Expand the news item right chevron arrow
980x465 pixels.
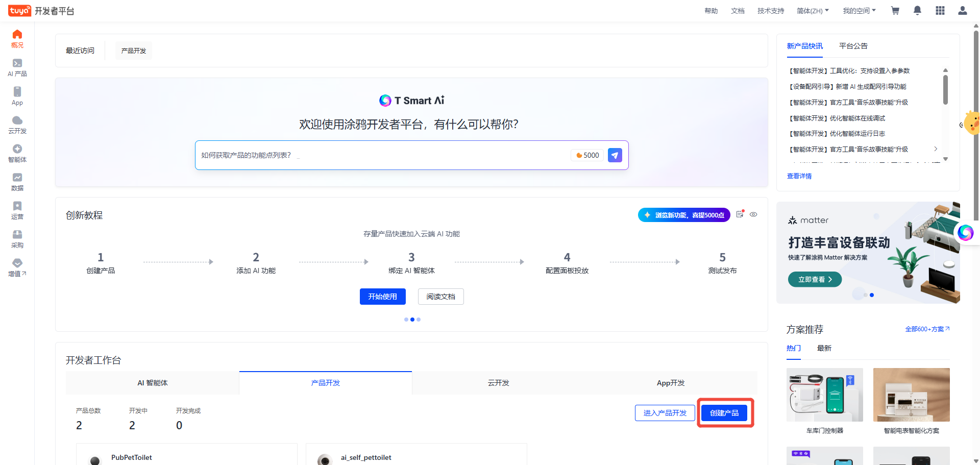pos(936,149)
